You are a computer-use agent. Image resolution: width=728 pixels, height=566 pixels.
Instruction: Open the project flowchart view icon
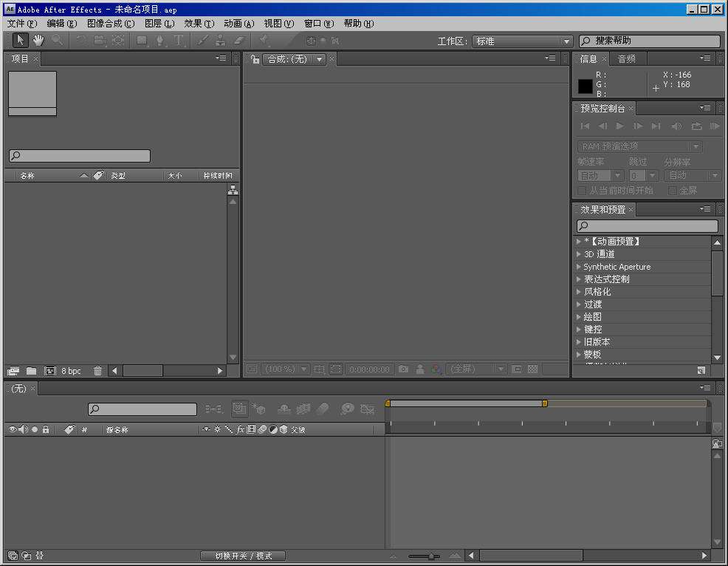233,190
